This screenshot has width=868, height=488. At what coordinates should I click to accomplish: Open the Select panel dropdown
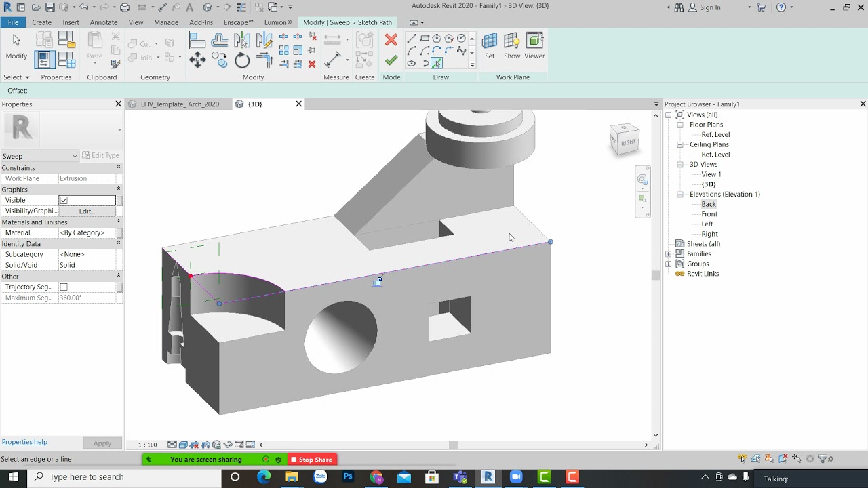click(16, 77)
